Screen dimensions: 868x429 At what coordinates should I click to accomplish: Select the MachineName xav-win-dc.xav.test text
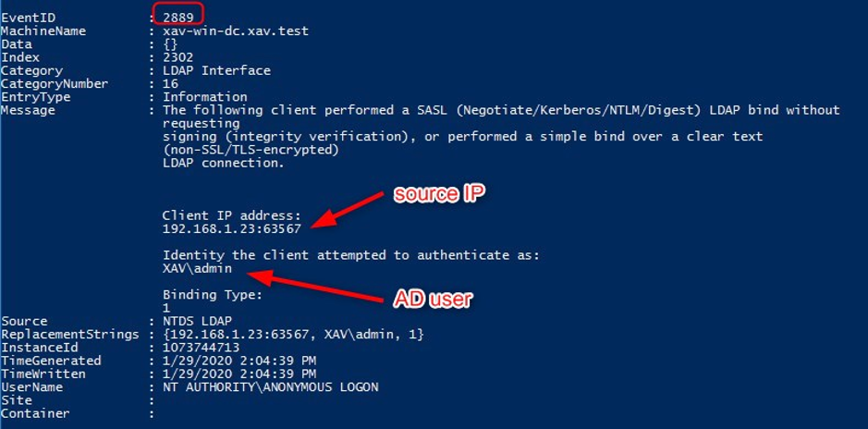236,31
